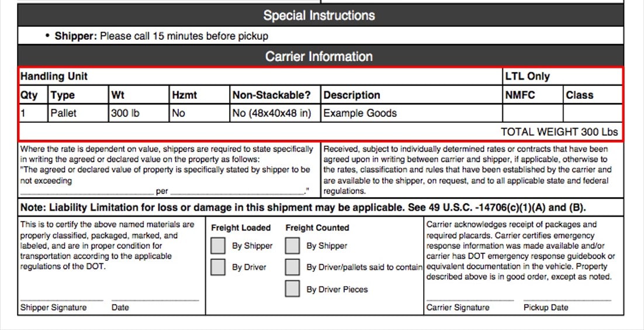Click the declared value amount blank
This screenshot has height=330, width=644.
coord(86,192)
